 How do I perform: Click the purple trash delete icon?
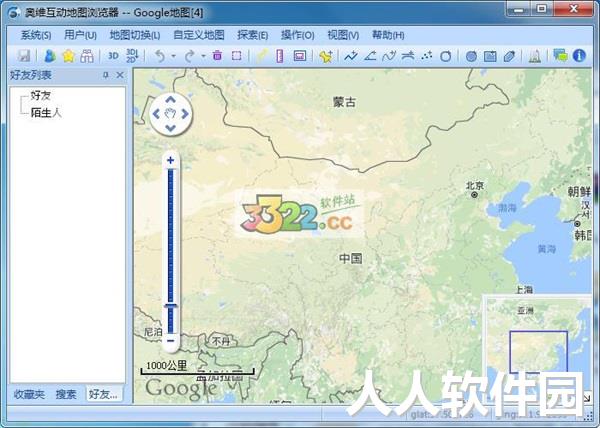coord(217,55)
